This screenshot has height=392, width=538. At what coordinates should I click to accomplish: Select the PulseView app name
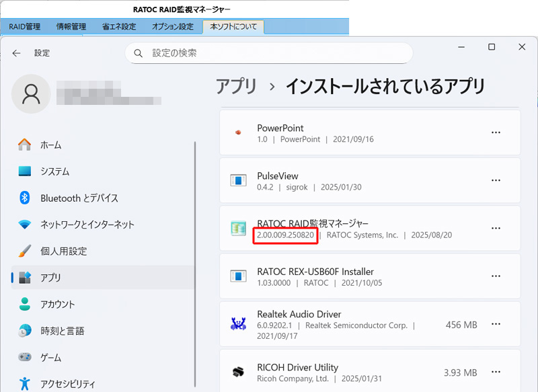click(278, 176)
